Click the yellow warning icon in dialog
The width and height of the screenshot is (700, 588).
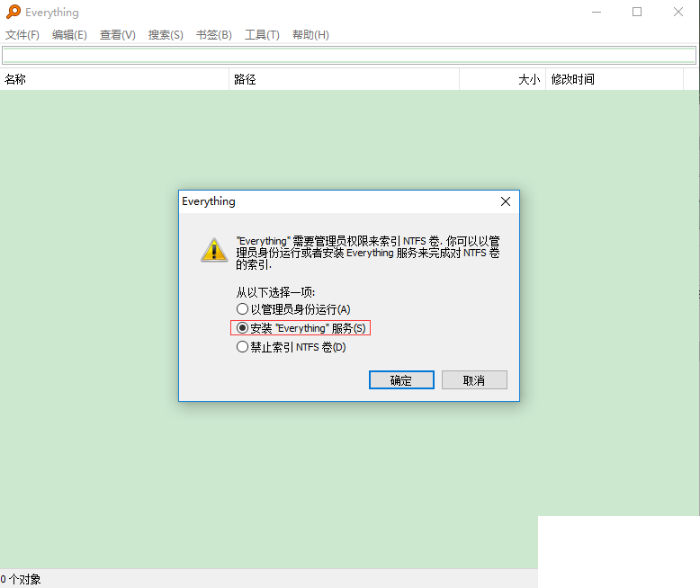pyautogui.click(x=214, y=250)
